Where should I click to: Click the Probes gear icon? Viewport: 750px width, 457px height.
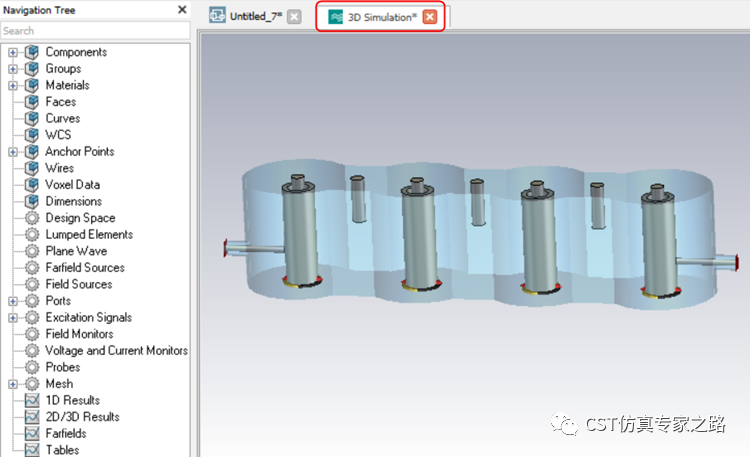[32, 367]
